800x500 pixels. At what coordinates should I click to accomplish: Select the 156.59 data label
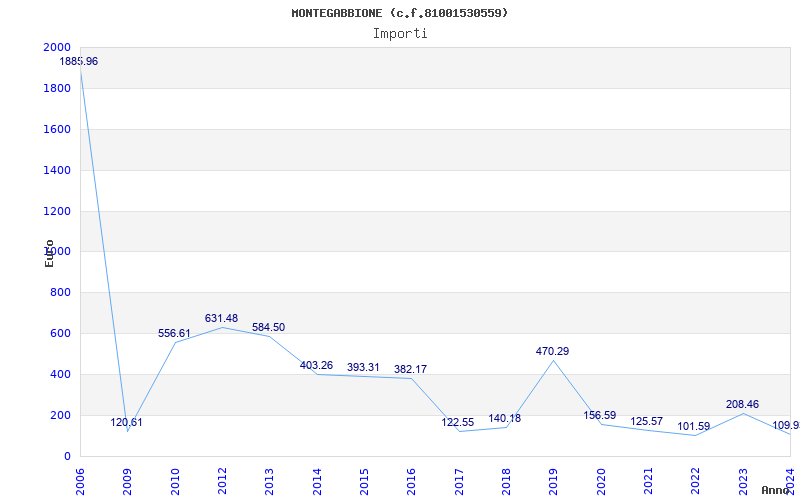[x=599, y=415]
